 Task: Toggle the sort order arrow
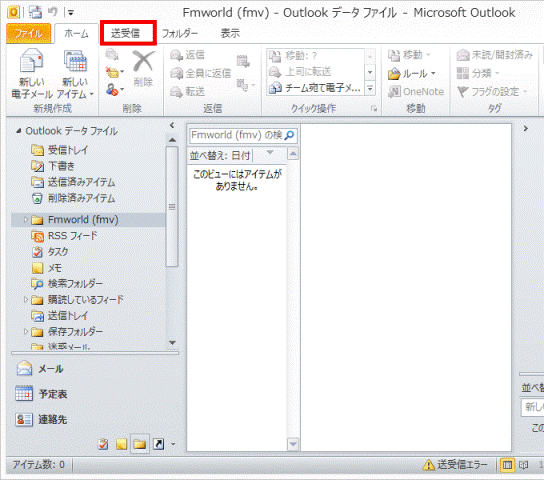(270, 153)
